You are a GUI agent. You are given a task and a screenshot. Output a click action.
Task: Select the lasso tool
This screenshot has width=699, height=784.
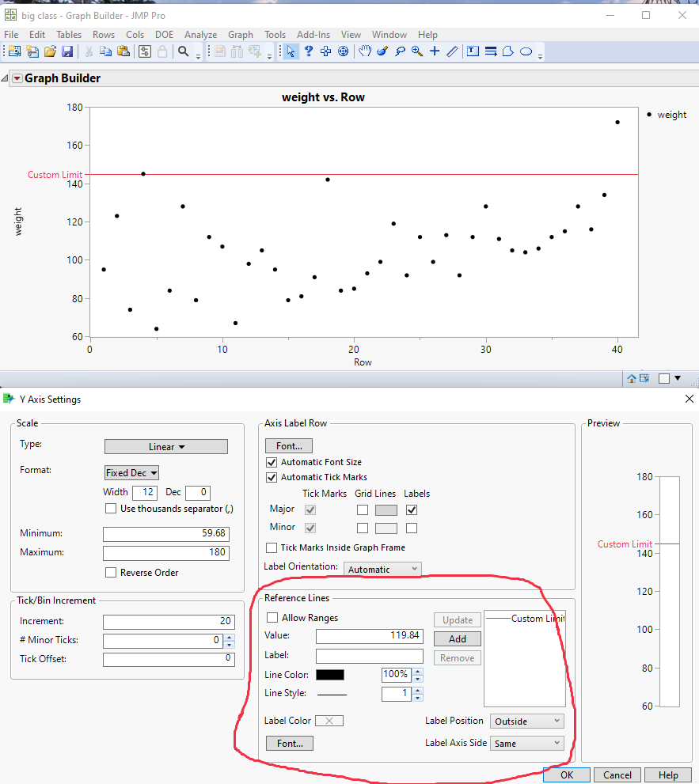click(400, 51)
